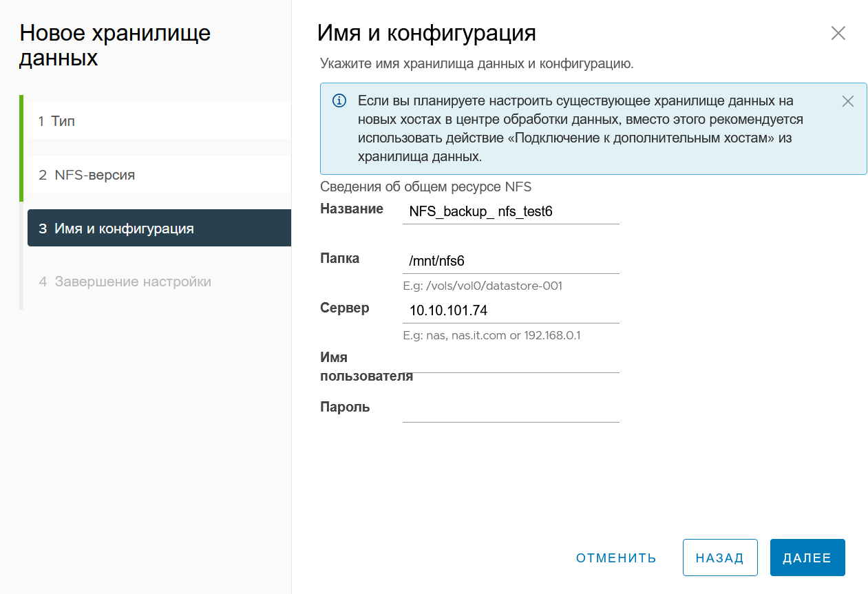Click the Сервер field containing 10.10.101.74
868x594 pixels.
coord(511,310)
